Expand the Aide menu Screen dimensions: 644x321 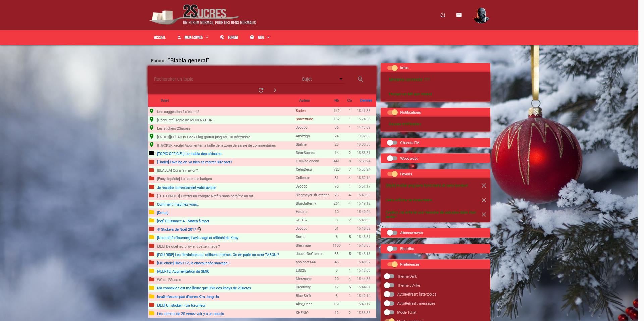[260, 37]
